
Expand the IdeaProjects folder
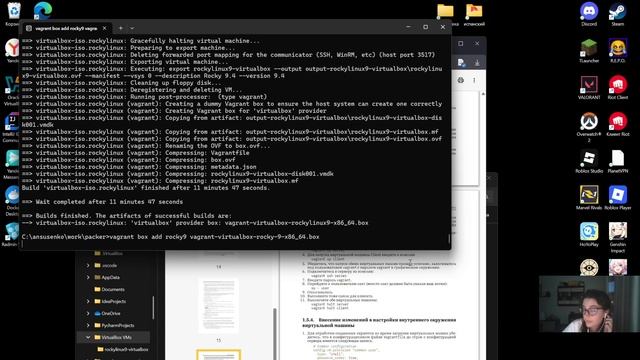tap(88, 301)
